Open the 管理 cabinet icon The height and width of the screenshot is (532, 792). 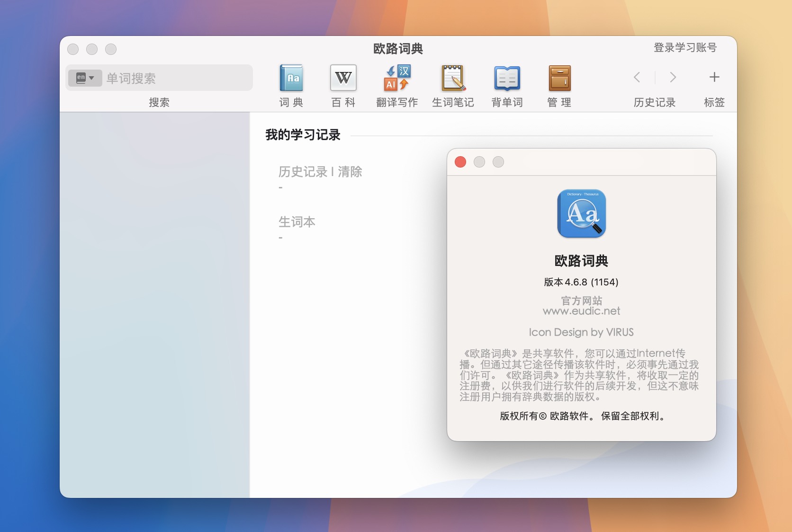pyautogui.click(x=559, y=78)
